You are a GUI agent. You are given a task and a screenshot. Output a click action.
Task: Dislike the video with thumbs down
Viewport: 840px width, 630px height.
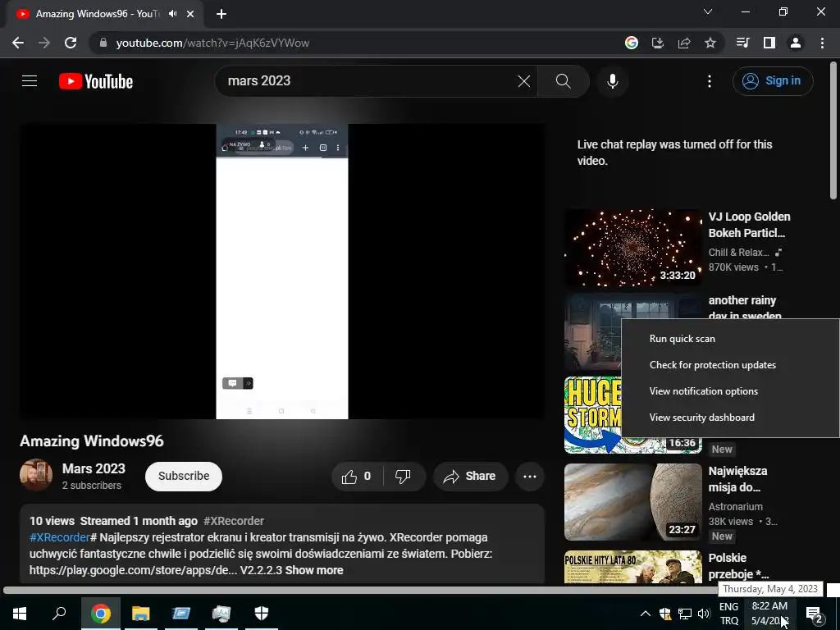[x=403, y=477]
